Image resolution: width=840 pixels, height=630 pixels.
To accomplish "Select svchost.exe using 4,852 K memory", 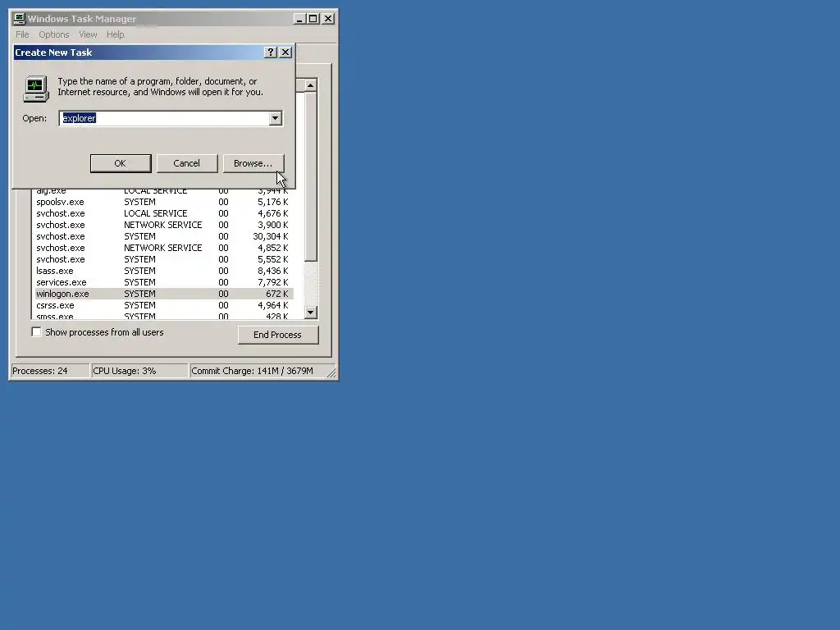I will pos(162,248).
